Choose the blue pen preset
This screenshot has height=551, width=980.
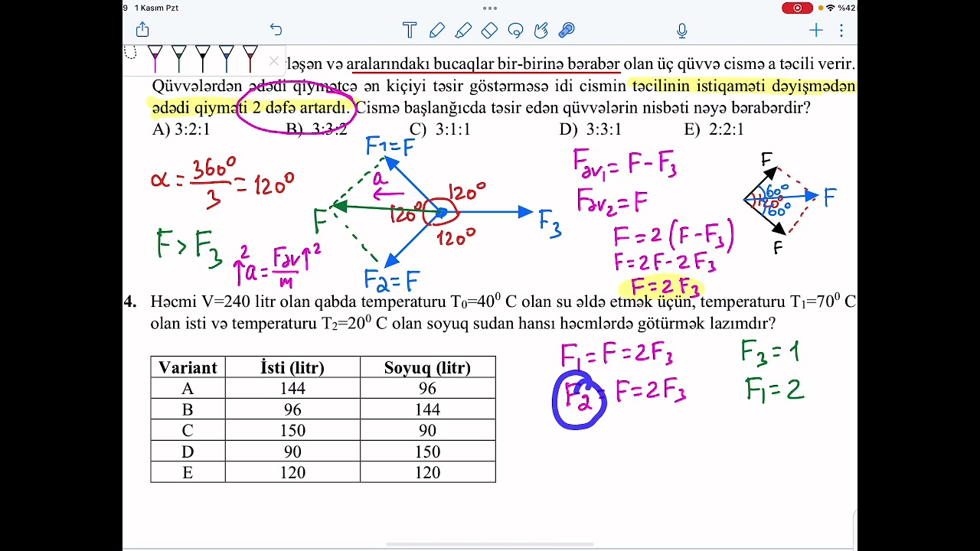227,58
